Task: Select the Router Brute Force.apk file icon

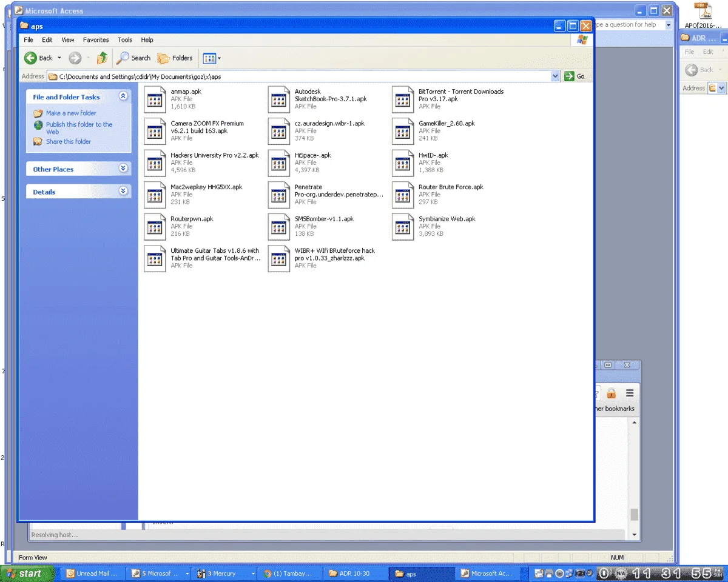Action: tap(403, 195)
